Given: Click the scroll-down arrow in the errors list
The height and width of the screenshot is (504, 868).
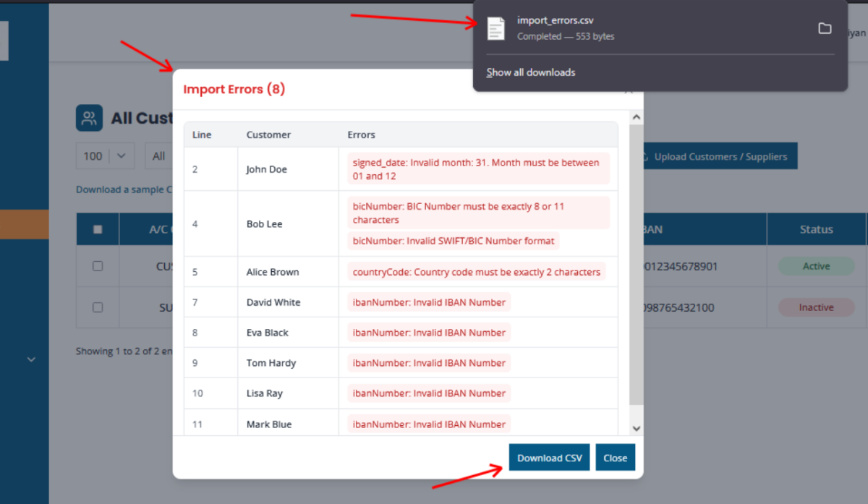Looking at the screenshot, I should (x=635, y=428).
